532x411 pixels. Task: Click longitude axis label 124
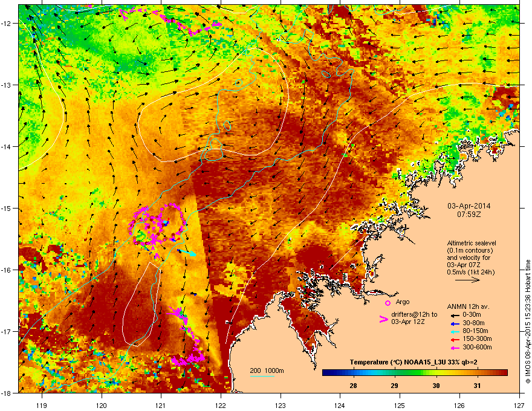340,405
